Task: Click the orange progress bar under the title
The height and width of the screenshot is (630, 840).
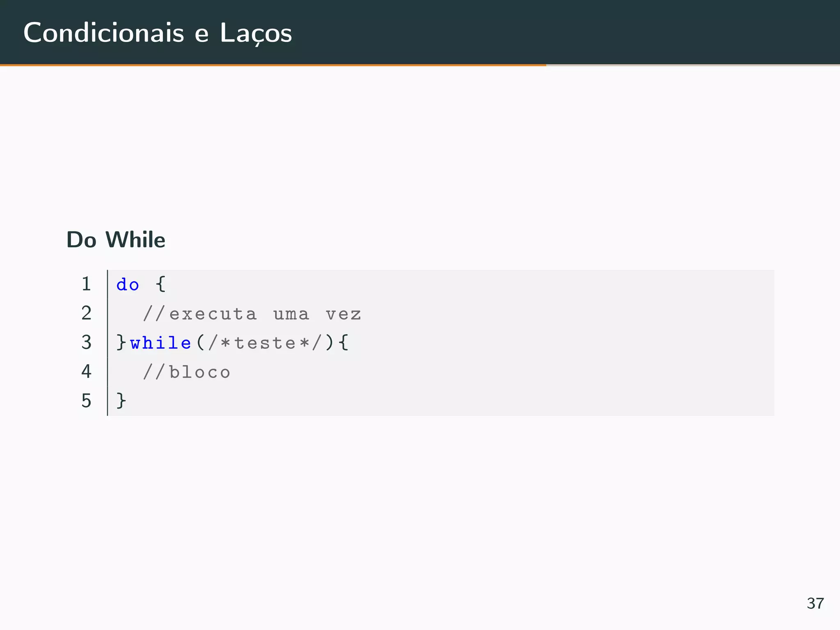Action: (x=273, y=65)
